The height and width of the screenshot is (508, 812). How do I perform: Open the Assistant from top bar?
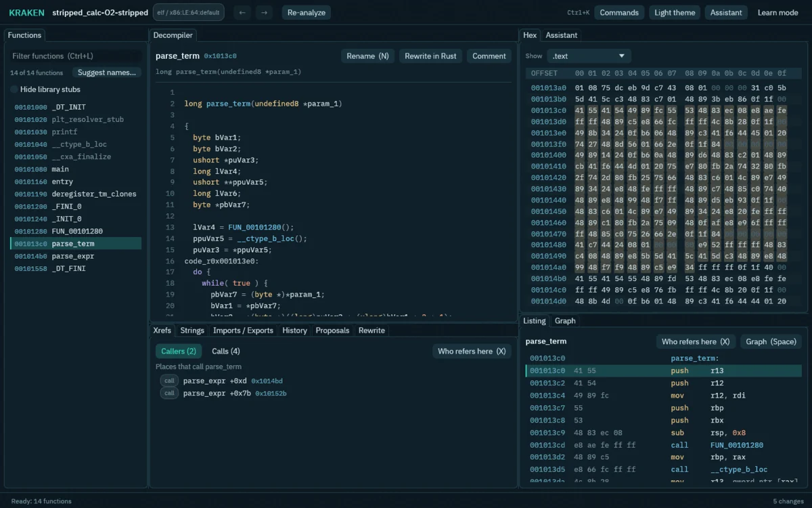726,12
